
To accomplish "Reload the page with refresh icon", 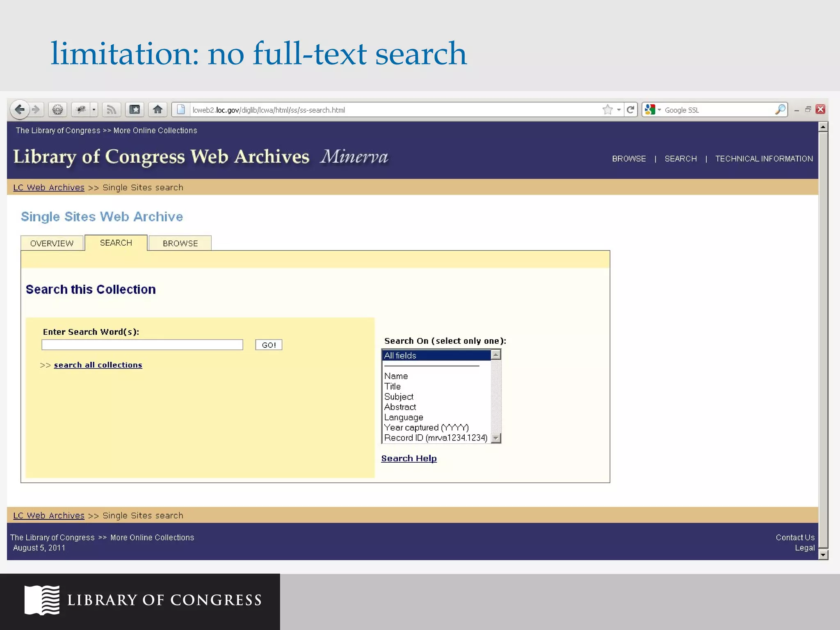I will coord(630,110).
